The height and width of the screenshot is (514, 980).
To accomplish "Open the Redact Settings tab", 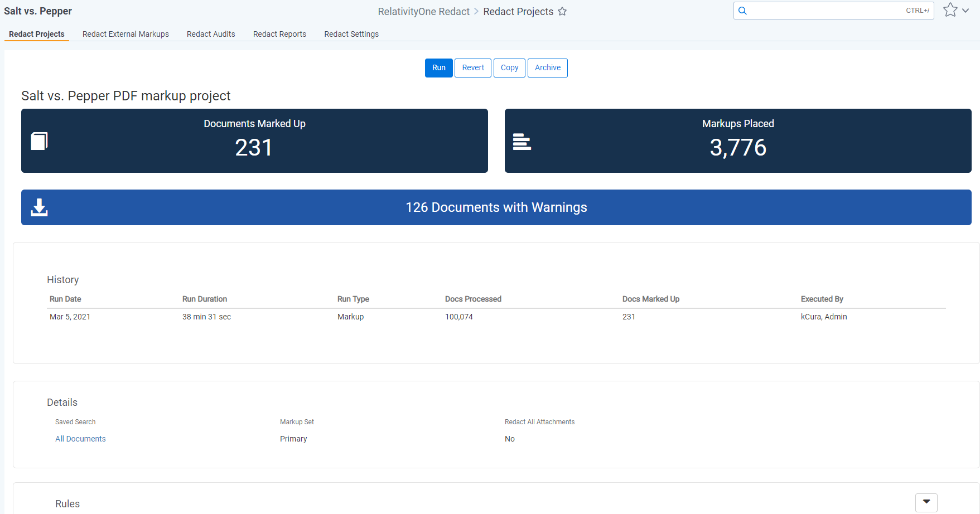I will coord(351,34).
